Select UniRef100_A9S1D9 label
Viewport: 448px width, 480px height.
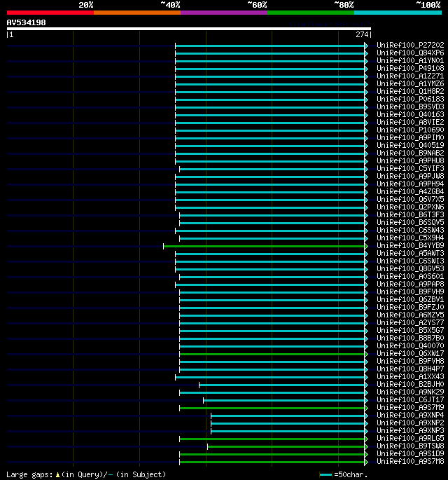coord(410,453)
